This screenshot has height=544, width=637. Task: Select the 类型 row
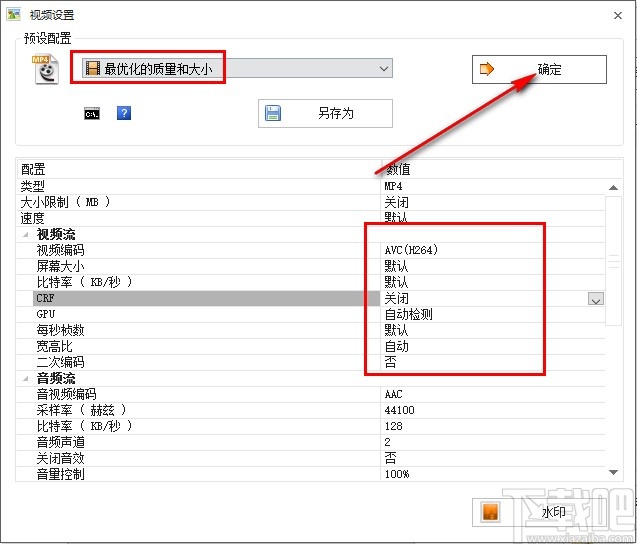(x=311, y=186)
